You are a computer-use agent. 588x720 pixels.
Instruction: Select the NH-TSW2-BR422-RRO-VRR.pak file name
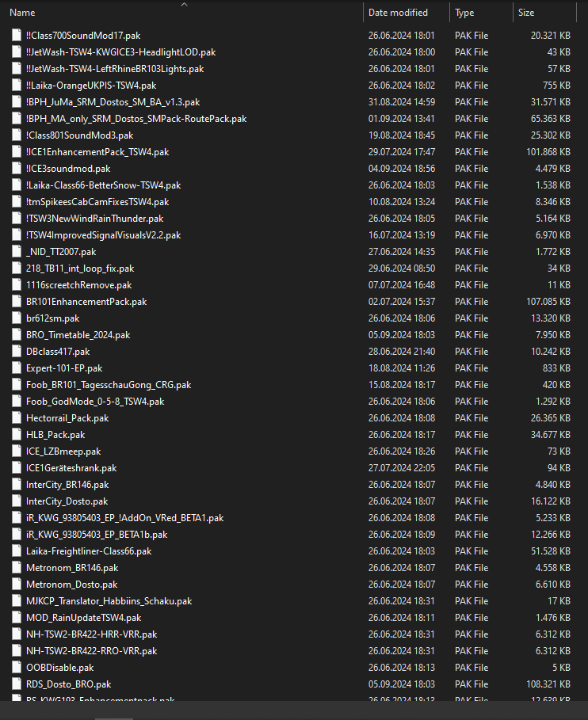click(91, 651)
